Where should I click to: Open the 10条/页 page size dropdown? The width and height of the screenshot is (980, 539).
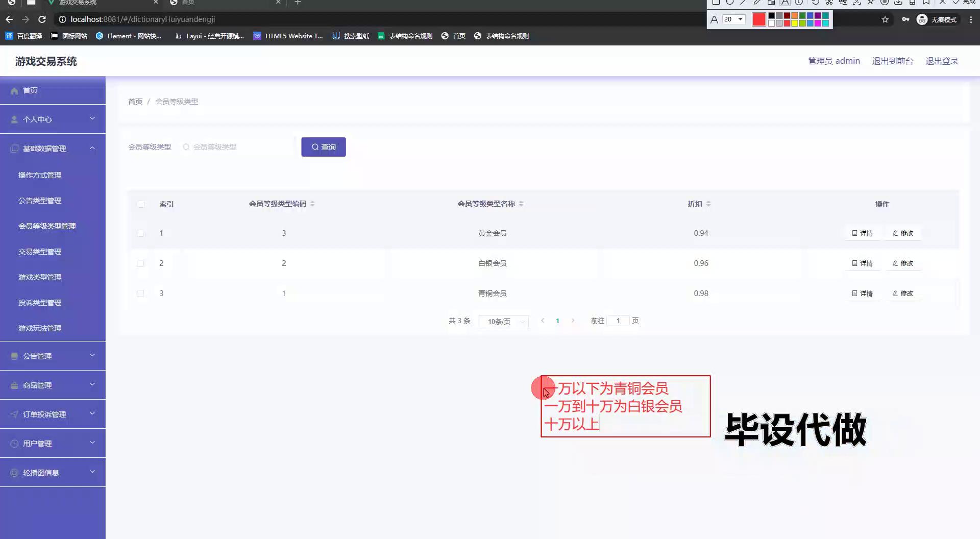pyautogui.click(x=503, y=322)
